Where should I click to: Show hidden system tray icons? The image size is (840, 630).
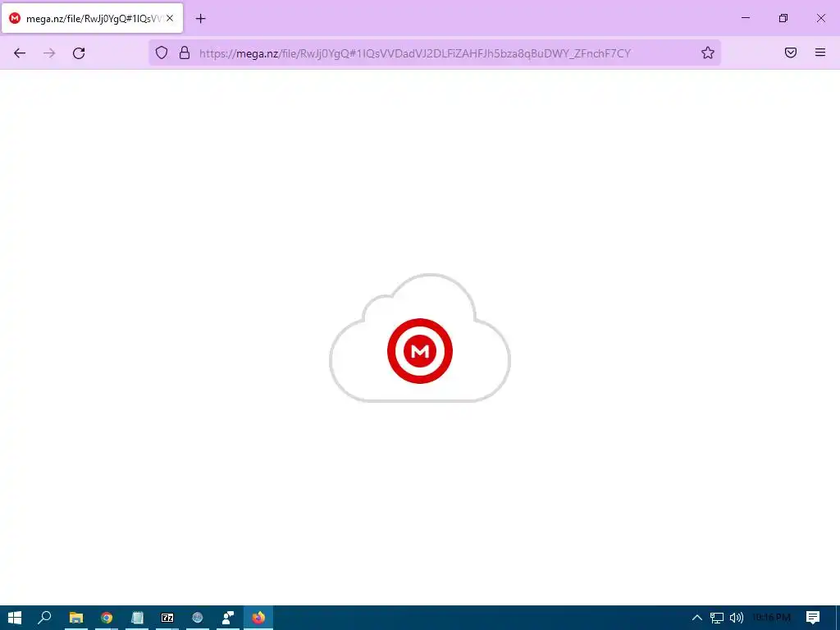697,618
